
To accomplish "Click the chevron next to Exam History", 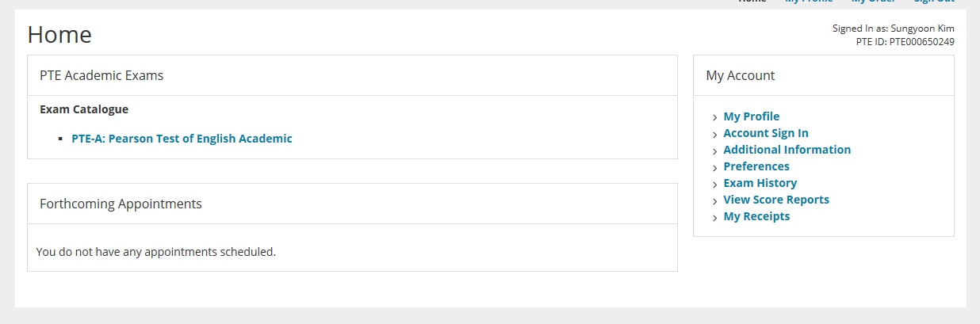I will [x=714, y=185].
